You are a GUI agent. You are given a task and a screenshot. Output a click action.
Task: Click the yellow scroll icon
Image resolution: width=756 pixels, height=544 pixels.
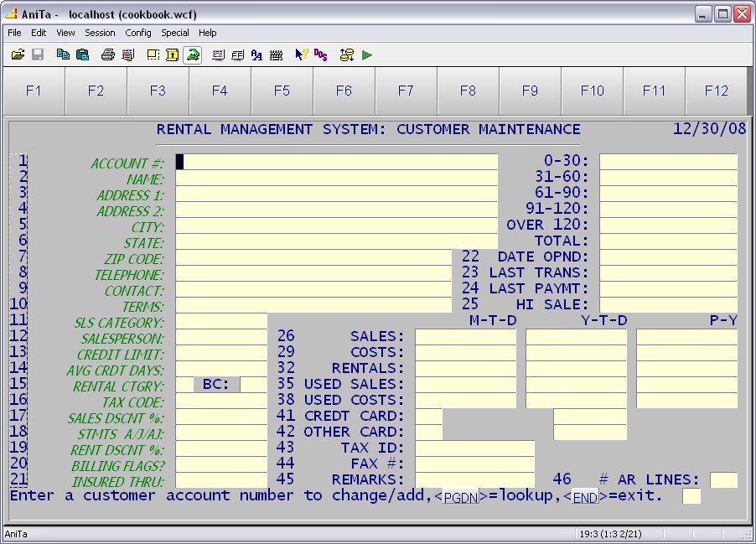pyautogui.click(x=172, y=54)
